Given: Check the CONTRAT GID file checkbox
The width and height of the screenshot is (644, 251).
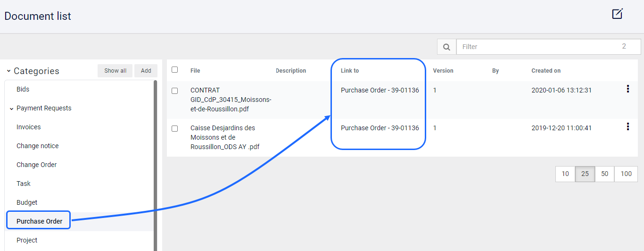Looking at the screenshot, I should 175,91.
